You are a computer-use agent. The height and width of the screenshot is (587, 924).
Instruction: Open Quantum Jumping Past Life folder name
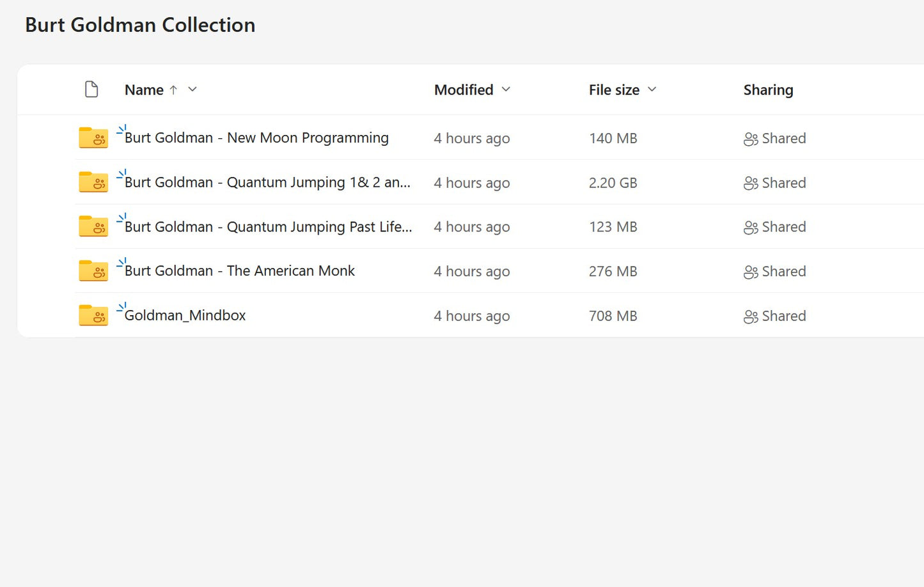click(268, 227)
